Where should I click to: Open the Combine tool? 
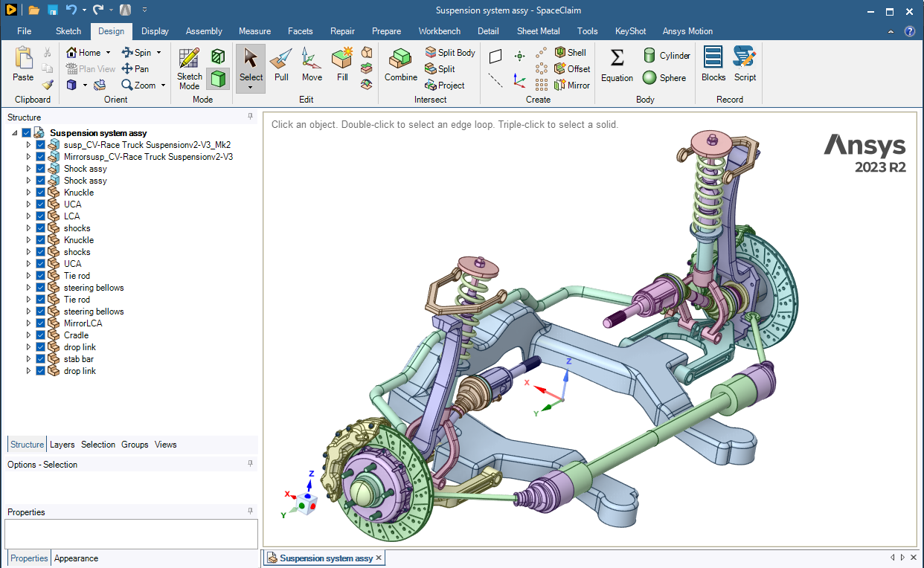(401, 65)
